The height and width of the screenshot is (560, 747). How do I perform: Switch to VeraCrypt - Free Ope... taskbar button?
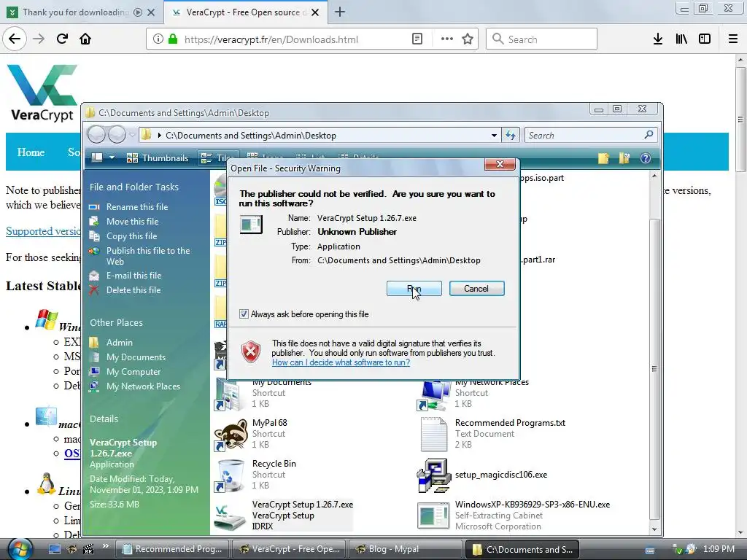coord(289,549)
